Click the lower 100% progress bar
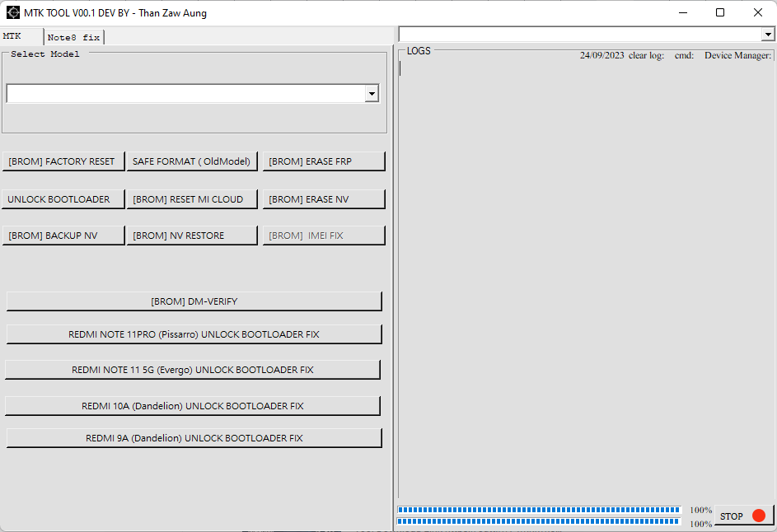The height and width of the screenshot is (532, 777). coord(540,520)
